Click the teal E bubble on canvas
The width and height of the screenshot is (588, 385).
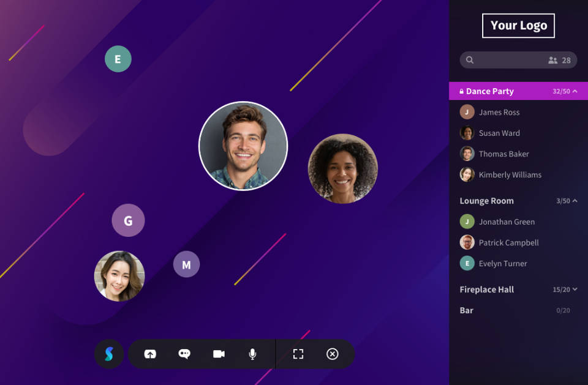[x=118, y=59]
